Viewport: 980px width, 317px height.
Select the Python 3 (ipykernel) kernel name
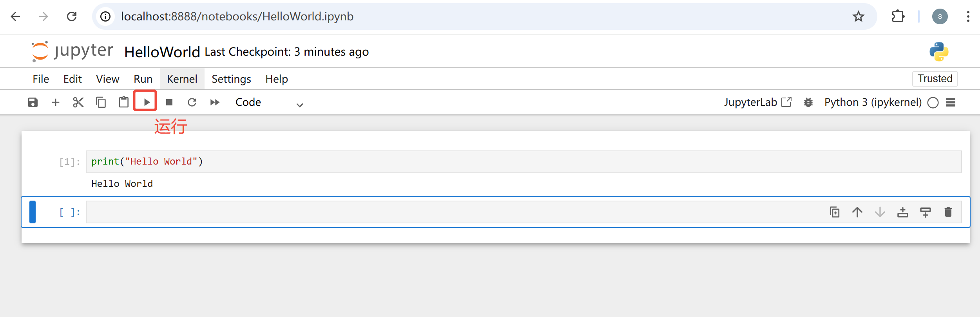pyautogui.click(x=873, y=102)
